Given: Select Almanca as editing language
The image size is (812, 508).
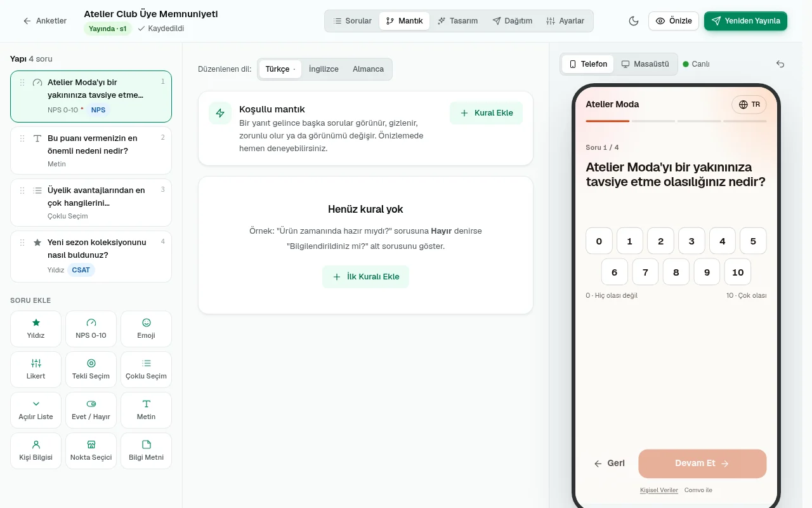Looking at the screenshot, I should coord(368,69).
